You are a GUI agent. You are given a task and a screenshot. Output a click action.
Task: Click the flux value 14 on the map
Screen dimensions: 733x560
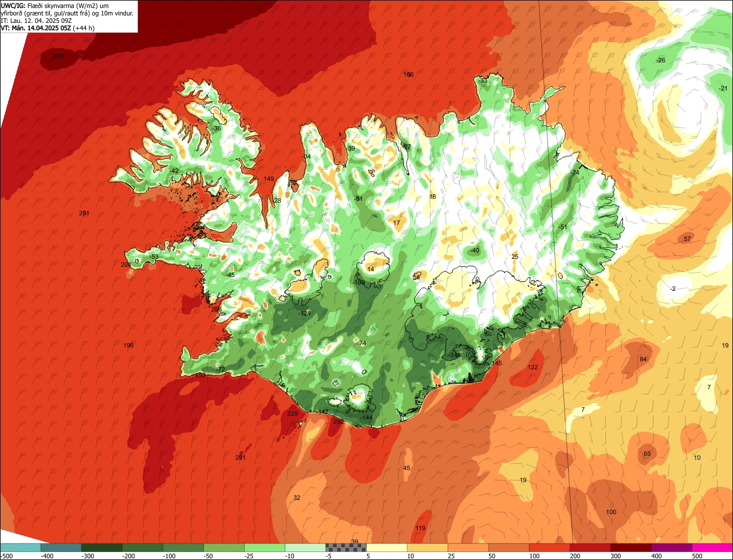click(x=371, y=269)
